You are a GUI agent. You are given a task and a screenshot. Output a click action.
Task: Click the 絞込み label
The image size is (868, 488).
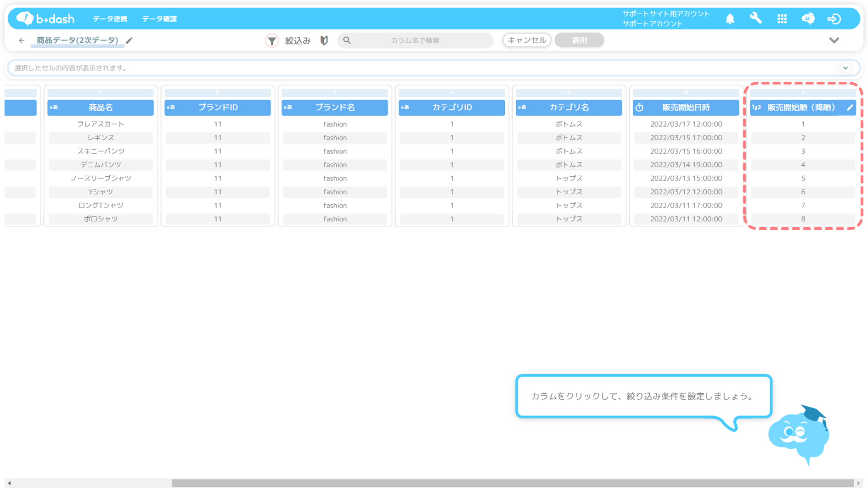pos(298,41)
